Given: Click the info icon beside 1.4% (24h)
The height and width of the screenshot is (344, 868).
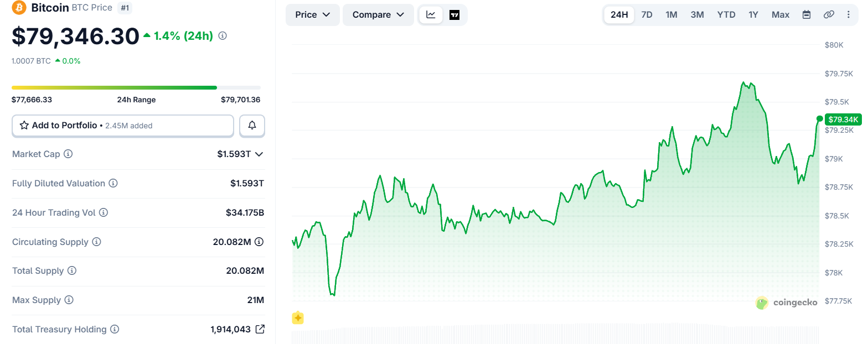Looking at the screenshot, I should tap(223, 36).
